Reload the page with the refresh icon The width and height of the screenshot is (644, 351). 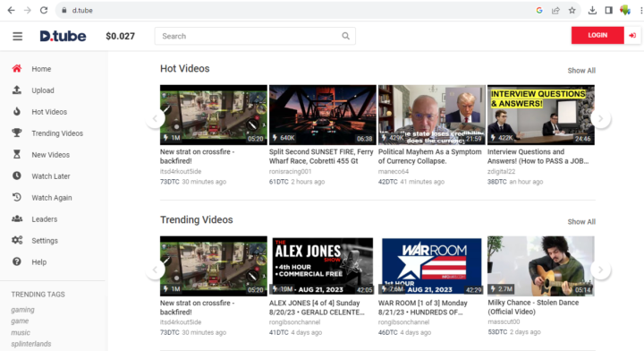[x=44, y=10]
